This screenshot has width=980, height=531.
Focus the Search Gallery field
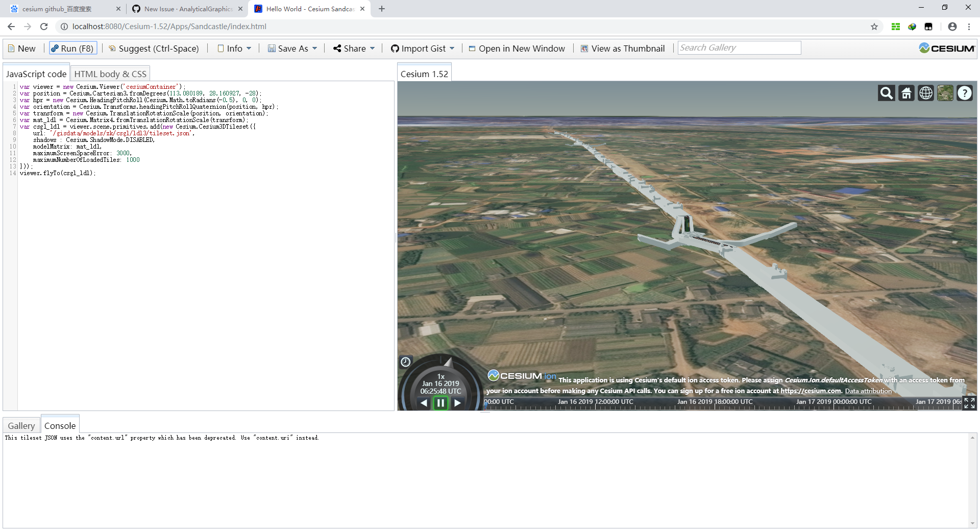(740, 48)
